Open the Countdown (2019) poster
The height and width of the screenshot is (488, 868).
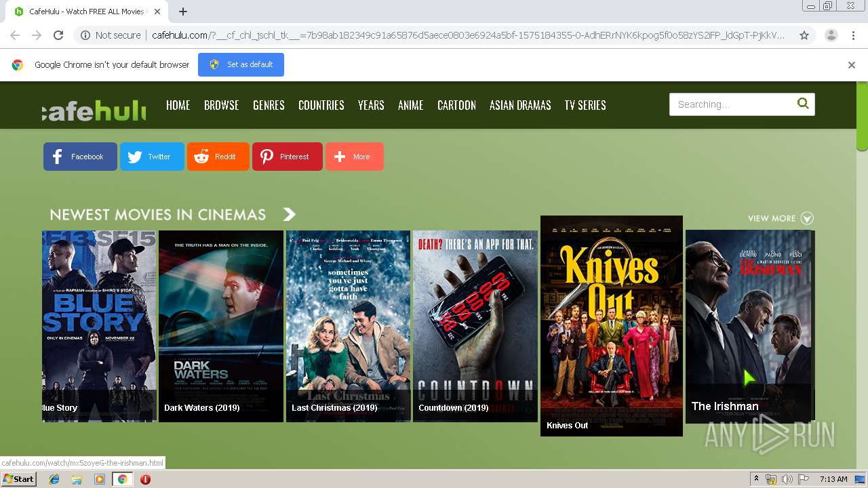point(475,326)
